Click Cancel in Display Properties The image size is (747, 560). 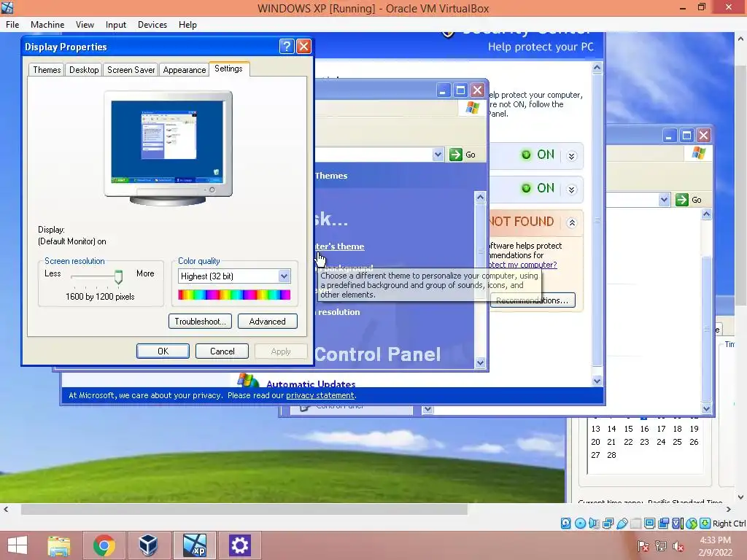click(222, 351)
